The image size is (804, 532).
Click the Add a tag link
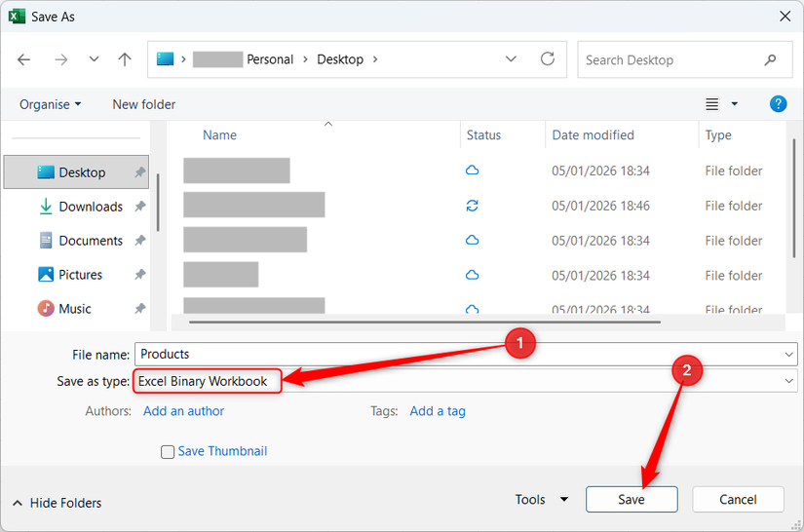coord(438,411)
